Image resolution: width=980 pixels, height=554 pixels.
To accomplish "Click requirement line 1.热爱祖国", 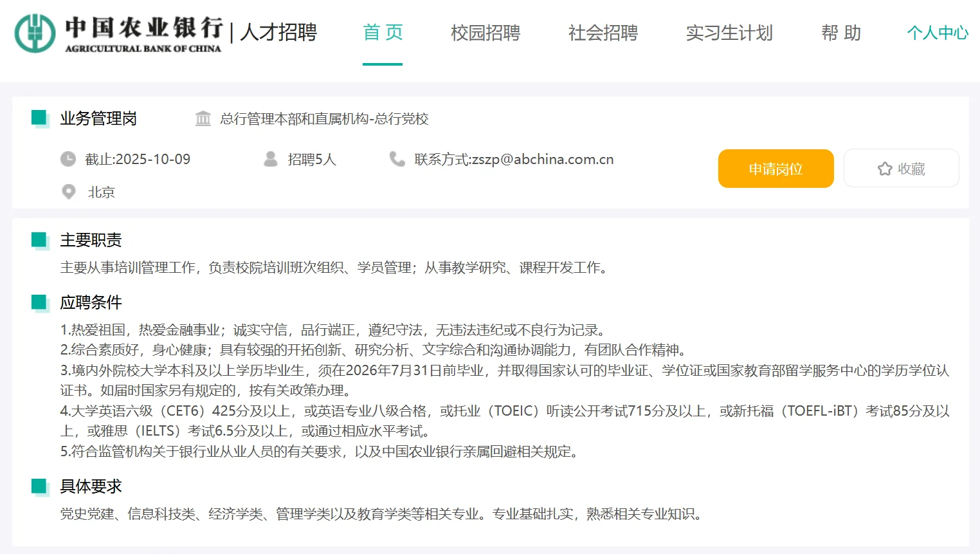I will point(334,330).
